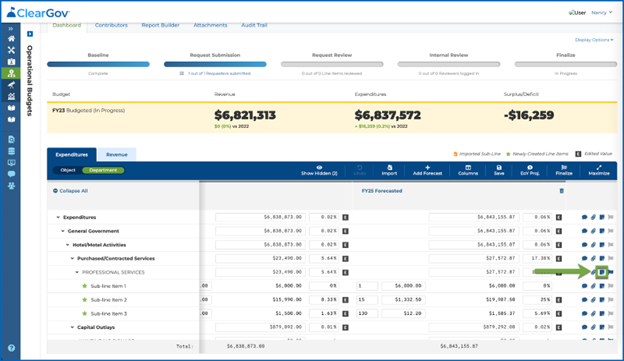Screen dimensions: 624x361
Task: Collapse the Expenditures tree node
Action: point(58,217)
